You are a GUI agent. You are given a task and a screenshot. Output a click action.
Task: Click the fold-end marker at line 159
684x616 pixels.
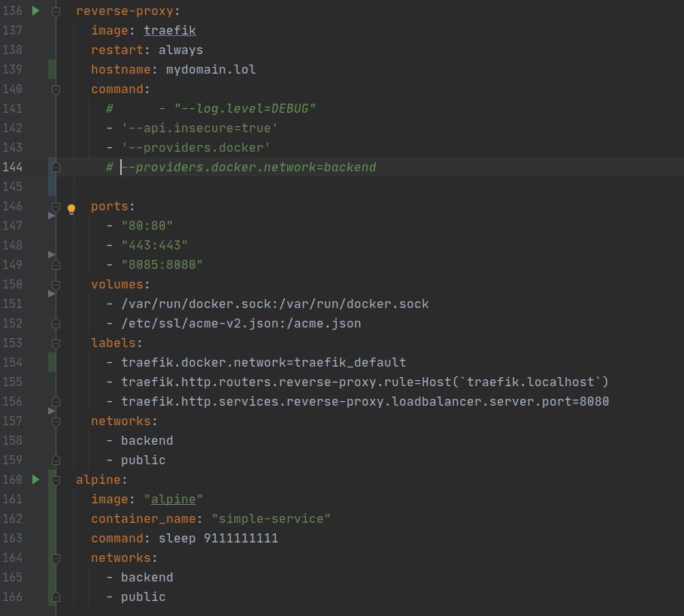coord(56,460)
